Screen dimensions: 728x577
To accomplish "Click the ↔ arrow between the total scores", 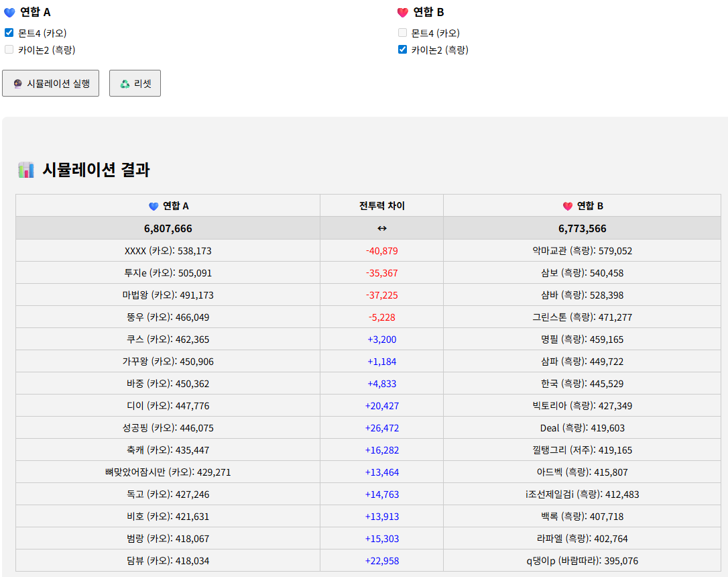I will click(381, 228).
